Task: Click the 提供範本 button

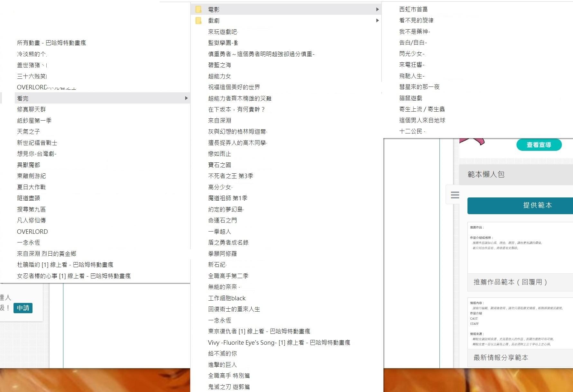Action: pos(537,205)
